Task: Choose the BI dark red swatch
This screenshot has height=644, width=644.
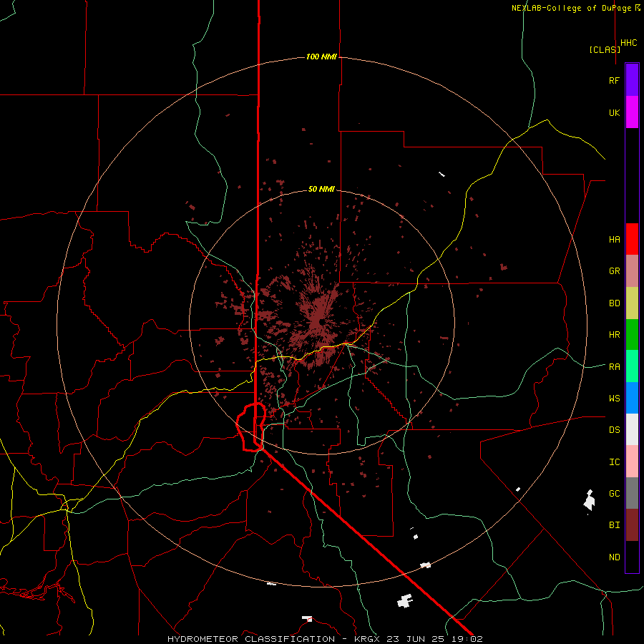Action: pyautogui.click(x=632, y=525)
